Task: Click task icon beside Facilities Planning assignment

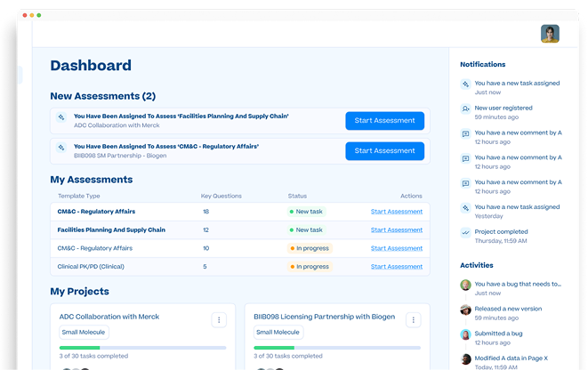Action: 61,117
